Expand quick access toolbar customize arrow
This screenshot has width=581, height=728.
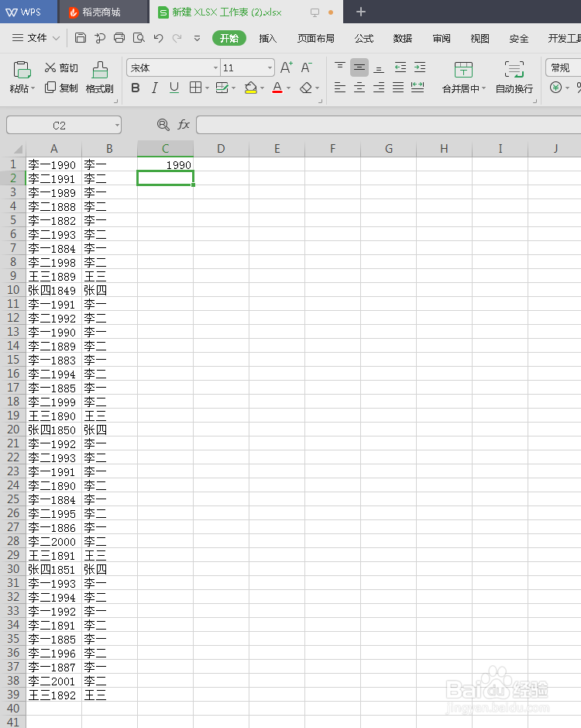point(197,38)
